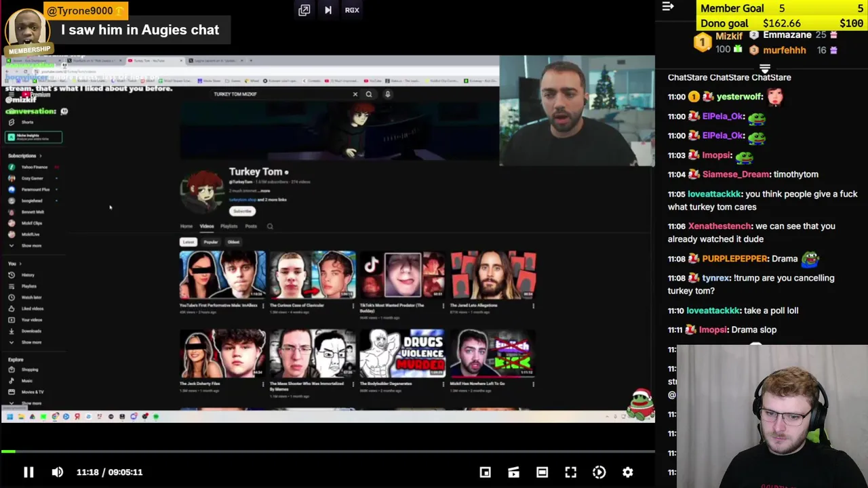Switch to the channel Home tab
Image resolution: width=868 pixels, height=488 pixels.
pos(186,226)
